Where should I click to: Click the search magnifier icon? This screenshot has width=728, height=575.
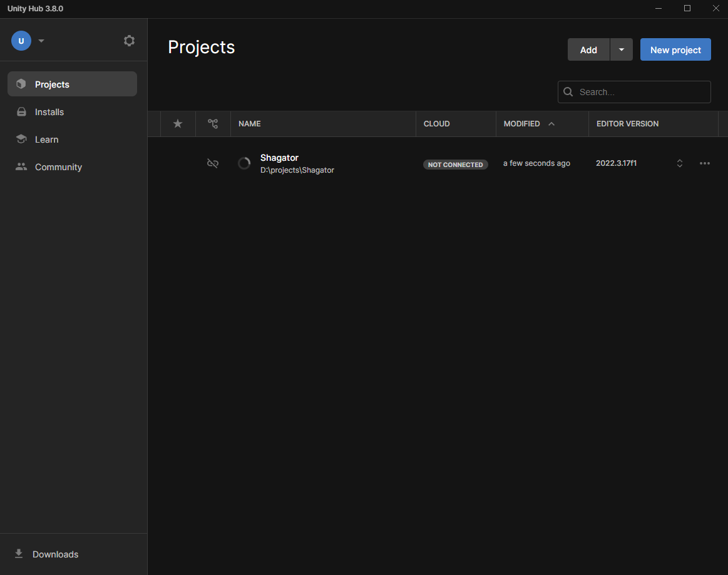(568, 92)
